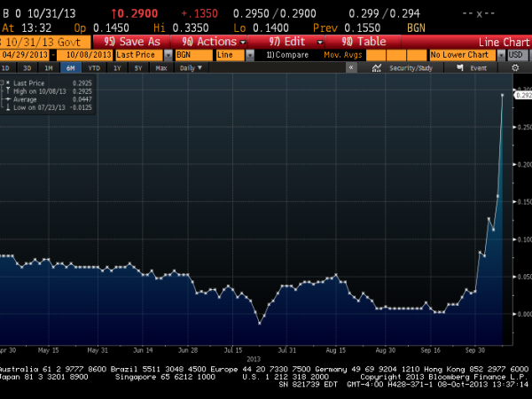Select the 5Y time range
Image resolution: width=532 pixels, height=399 pixels.
coord(136,67)
